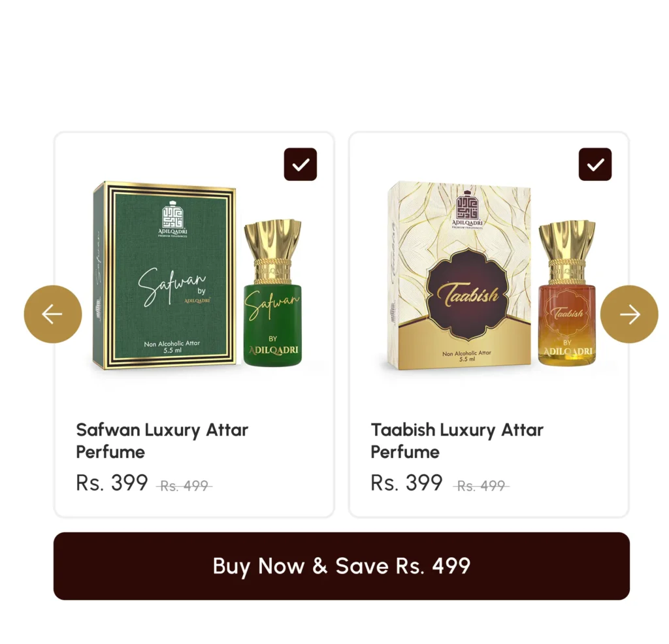The image size is (669, 644).
Task: Click the gold cap of the Taabish bottle
Action: [x=567, y=251]
